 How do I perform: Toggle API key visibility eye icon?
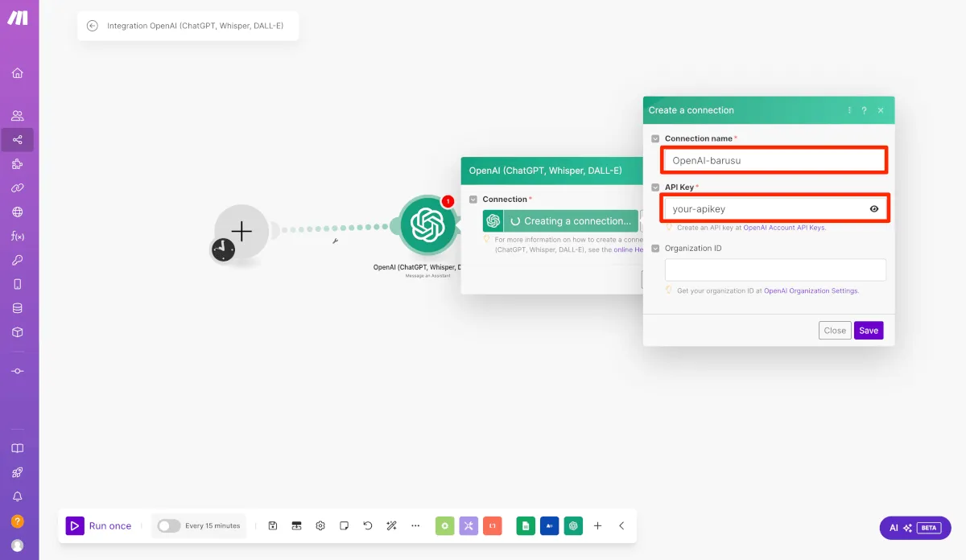click(874, 208)
